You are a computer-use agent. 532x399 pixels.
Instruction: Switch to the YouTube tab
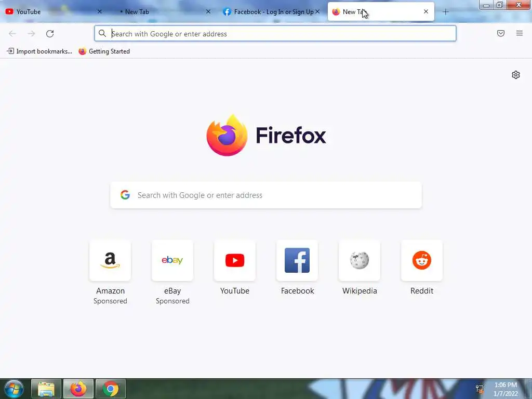tap(54, 11)
